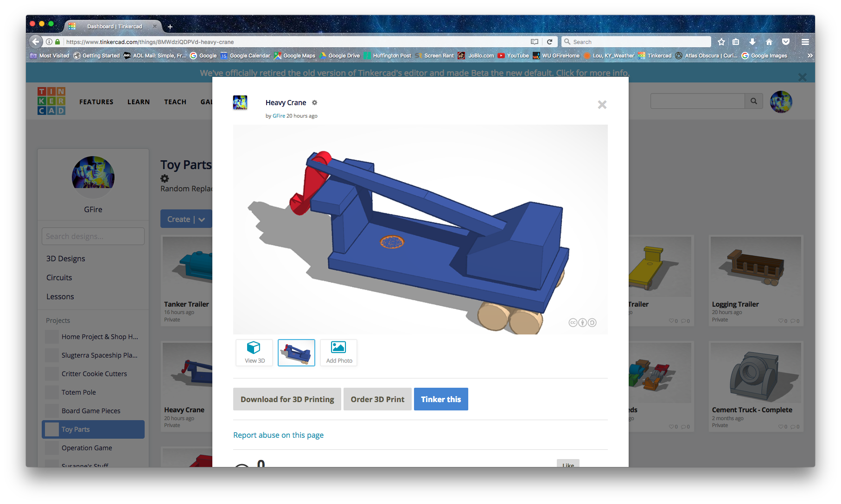The height and width of the screenshot is (504, 841).
Task: Click Download for 3D Printing button
Action: tap(287, 399)
